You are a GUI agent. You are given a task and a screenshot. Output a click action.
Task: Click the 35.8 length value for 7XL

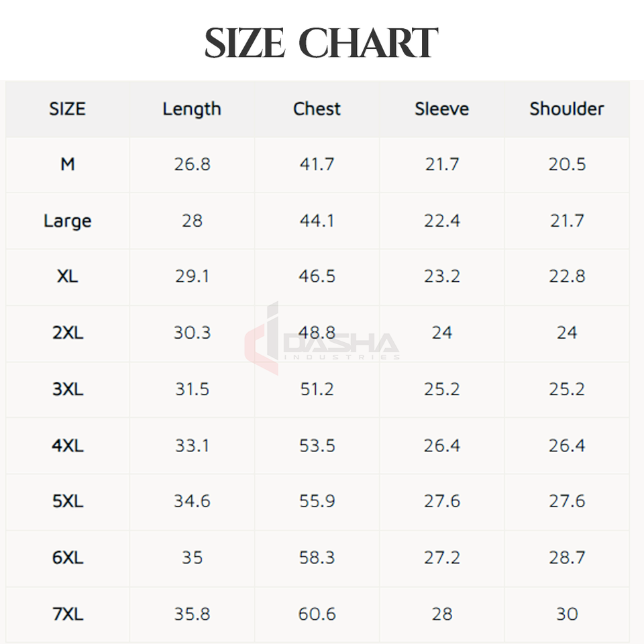(x=192, y=614)
